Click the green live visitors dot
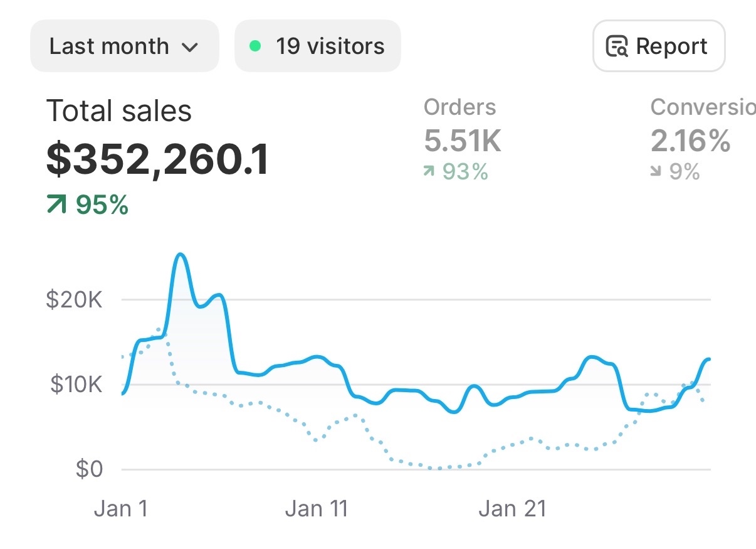The width and height of the screenshot is (756, 549). pos(255,46)
